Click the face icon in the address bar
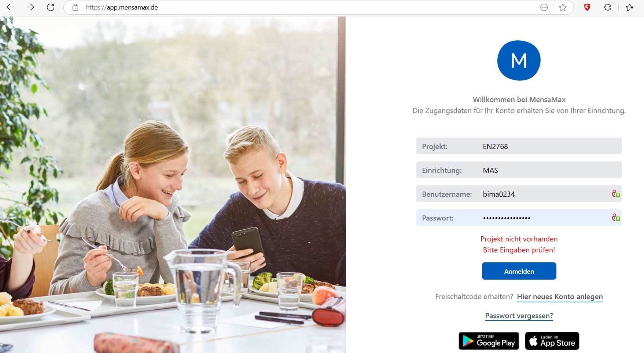 click(x=544, y=7)
